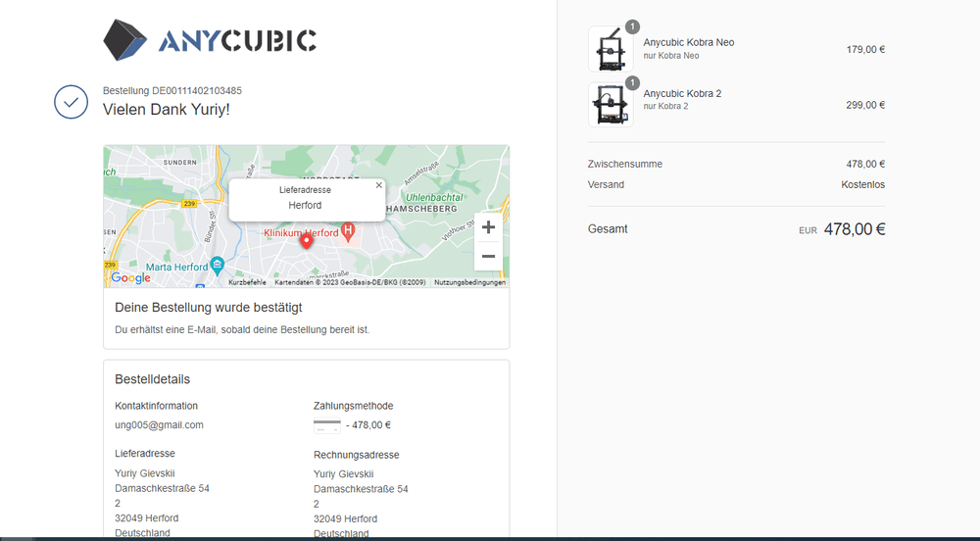Zoom out on the delivery map
This screenshot has height=541, width=980.
(488, 256)
